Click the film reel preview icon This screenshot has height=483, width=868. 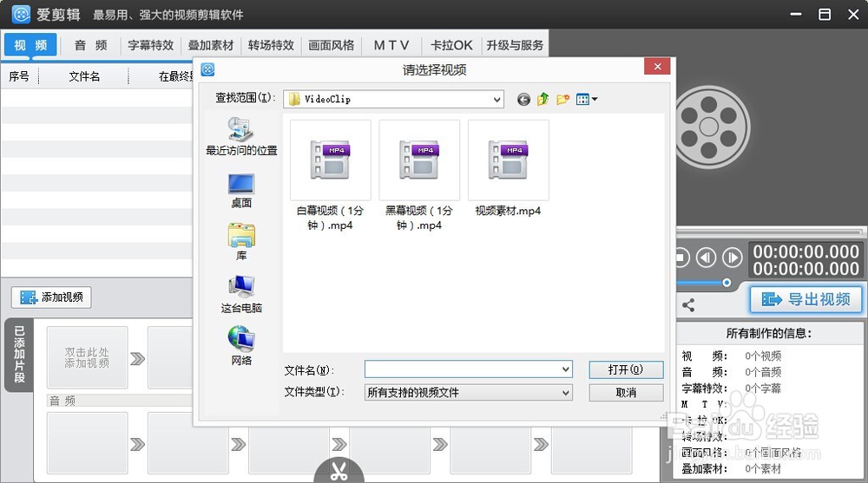tap(709, 127)
